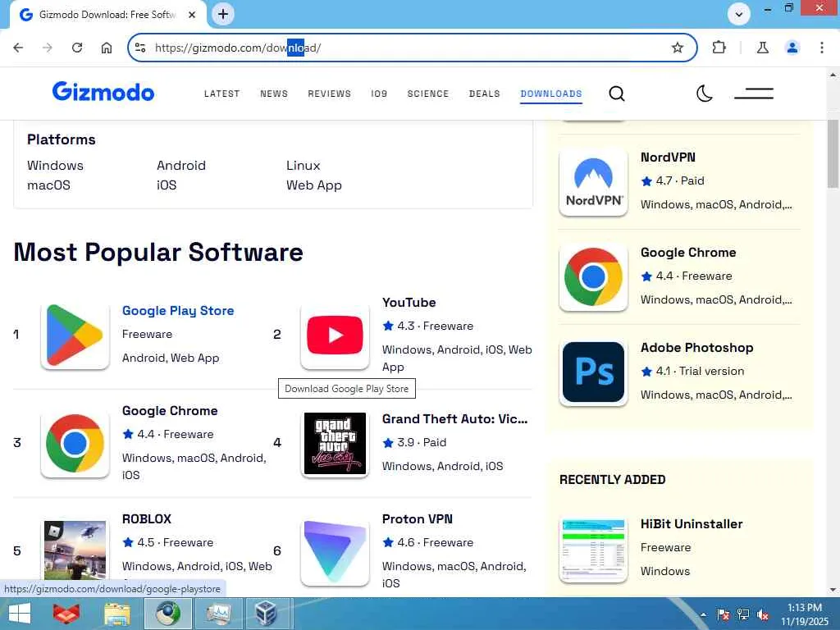The width and height of the screenshot is (840, 630).
Task: Open the Google Play Store title link
Action: click(x=178, y=311)
